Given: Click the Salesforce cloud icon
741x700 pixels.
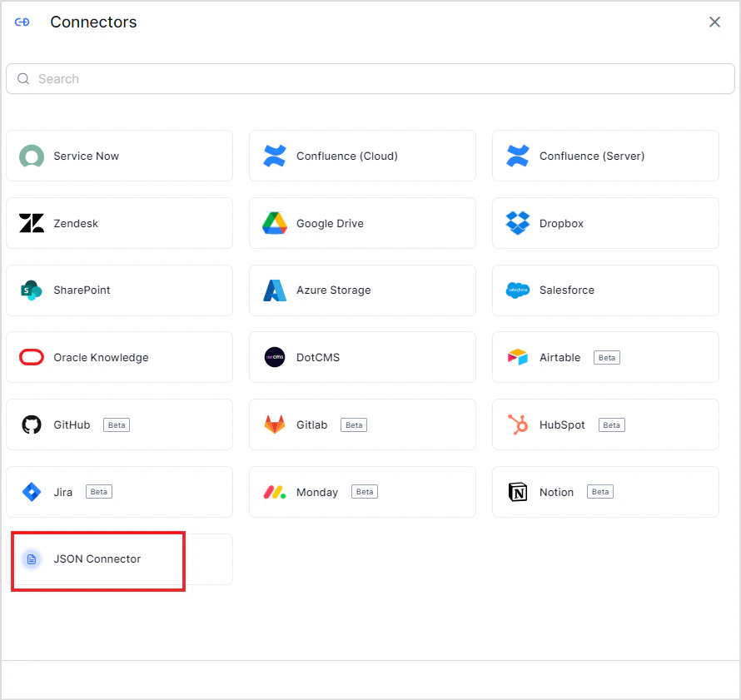Looking at the screenshot, I should (518, 290).
